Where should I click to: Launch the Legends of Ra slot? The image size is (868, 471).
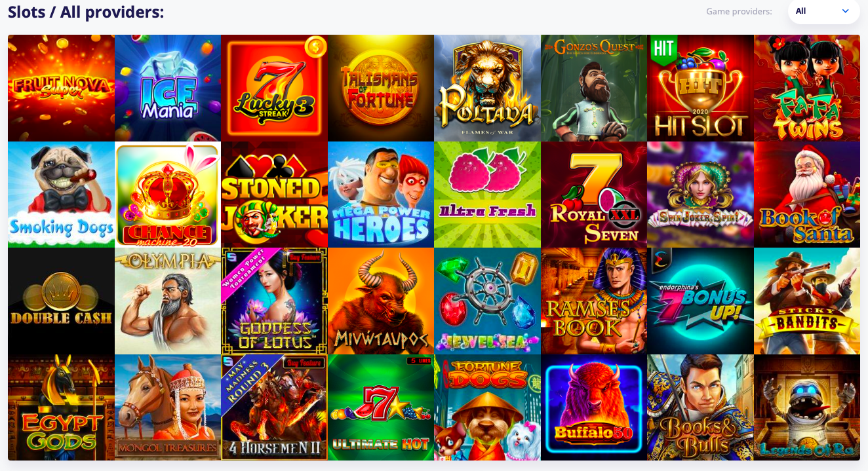click(x=807, y=407)
